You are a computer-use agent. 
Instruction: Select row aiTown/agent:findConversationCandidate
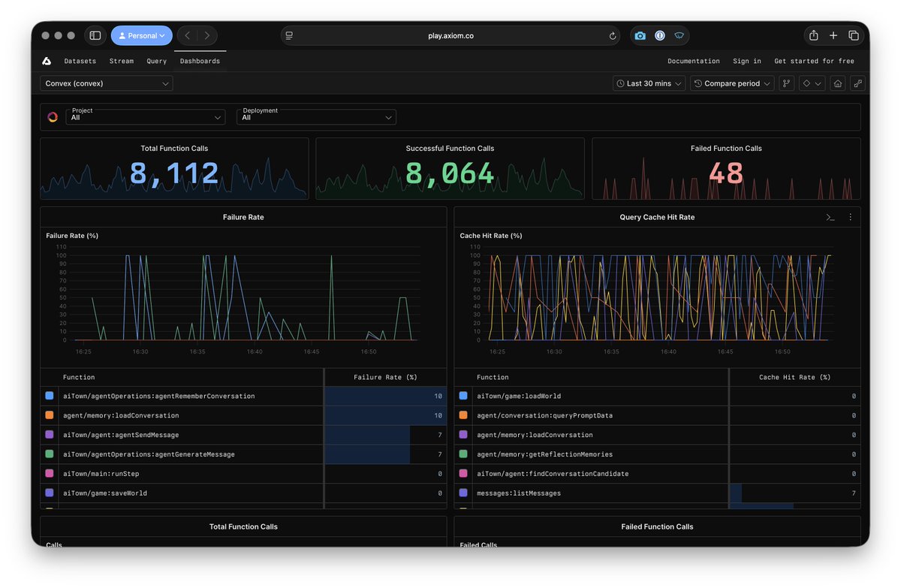658,474
